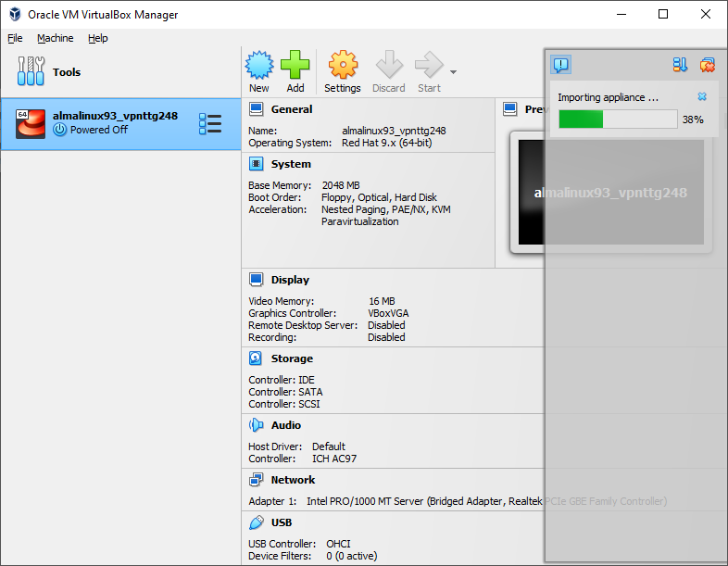Click the VirtualBox title bar app icon
Image resolution: width=728 pixels, height=566 pixels.
pyautogui.click(x=15, y=15)
